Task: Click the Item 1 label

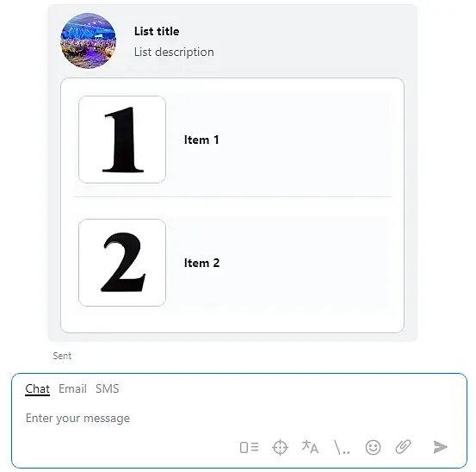Action: click(201, 140)
